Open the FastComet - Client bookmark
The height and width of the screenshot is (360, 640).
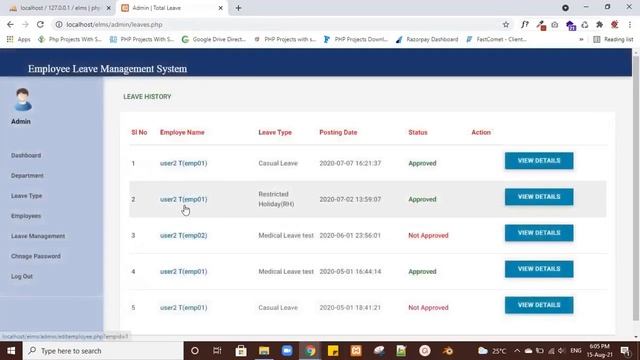pyautogui.click(x=496, y=39)
